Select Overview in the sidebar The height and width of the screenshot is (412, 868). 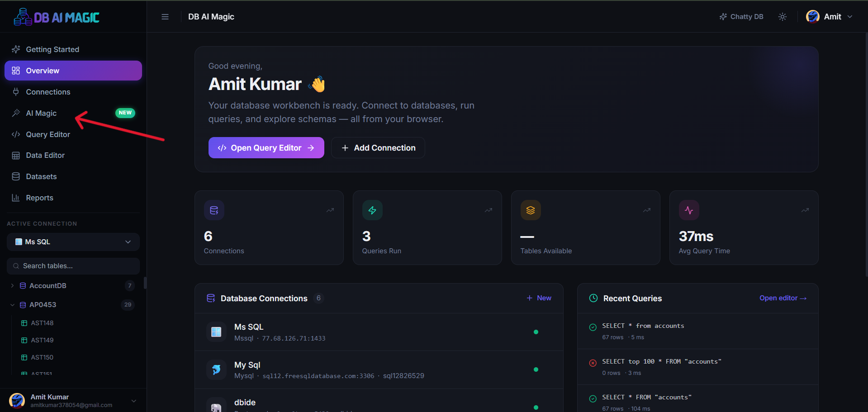pos(73,71)
